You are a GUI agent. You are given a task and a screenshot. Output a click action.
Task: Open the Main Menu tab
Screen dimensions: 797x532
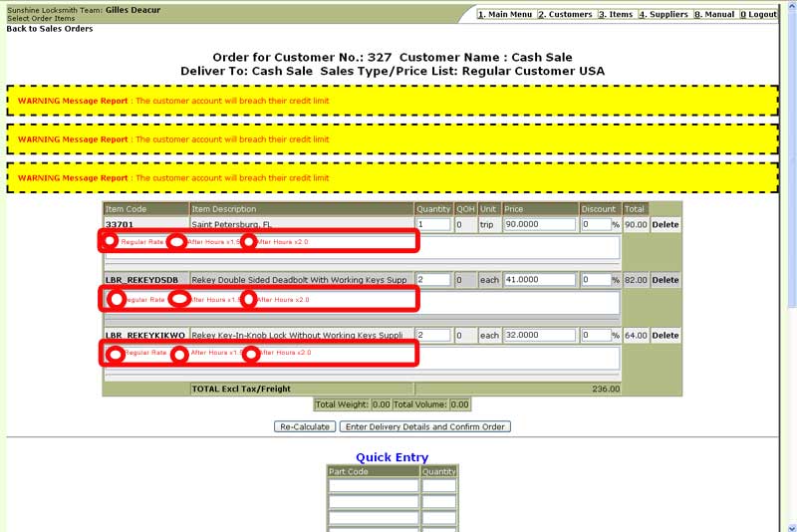pos(505,14)
